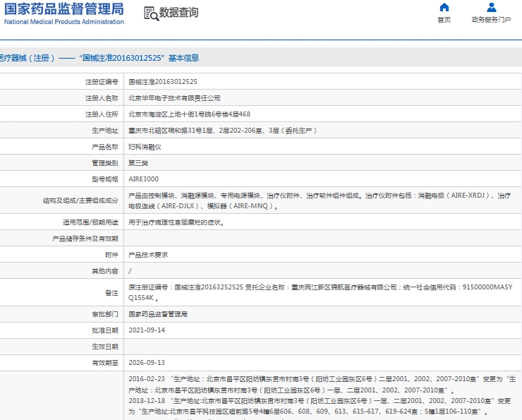Image resolution: width=522 pixels, height=420 pixels.
Task: Click the expiry date 2026-09-13
Action: click(x=147, y=363)
